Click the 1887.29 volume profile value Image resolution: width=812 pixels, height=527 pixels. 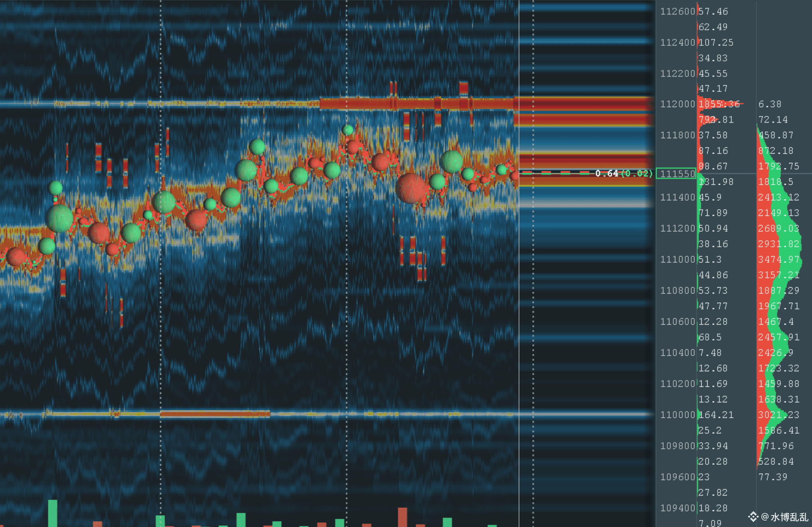click(779, 291)
